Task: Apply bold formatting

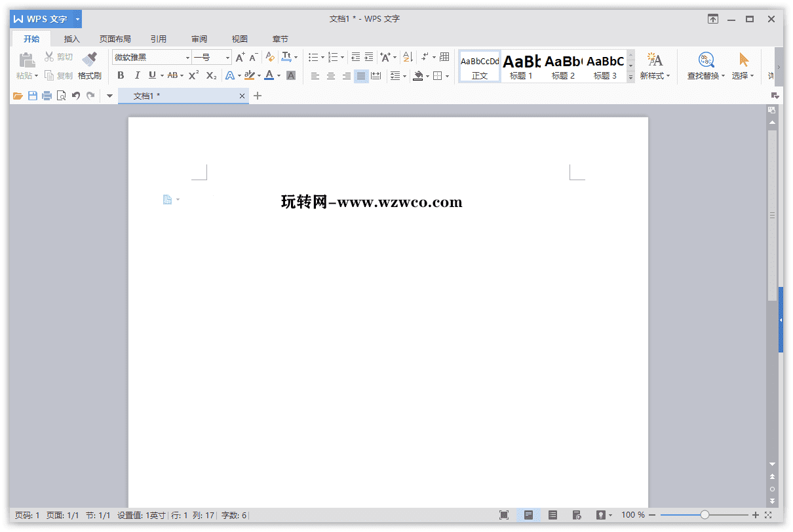Action: tap(121, 75)
